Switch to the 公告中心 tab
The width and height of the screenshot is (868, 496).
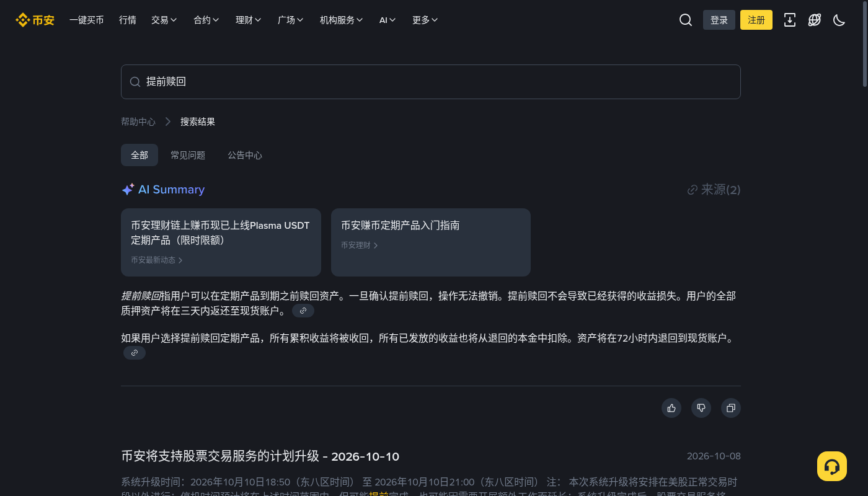click(x=245, y=155)
